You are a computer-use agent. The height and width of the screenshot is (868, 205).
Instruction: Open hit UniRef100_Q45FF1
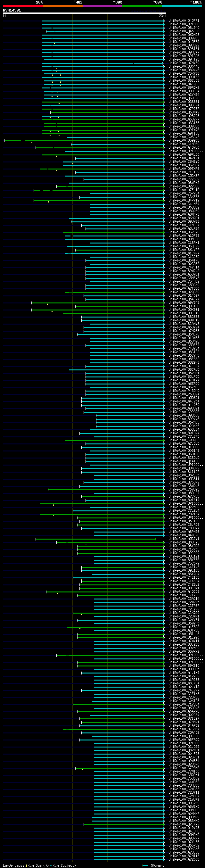(x=184, y=21)
